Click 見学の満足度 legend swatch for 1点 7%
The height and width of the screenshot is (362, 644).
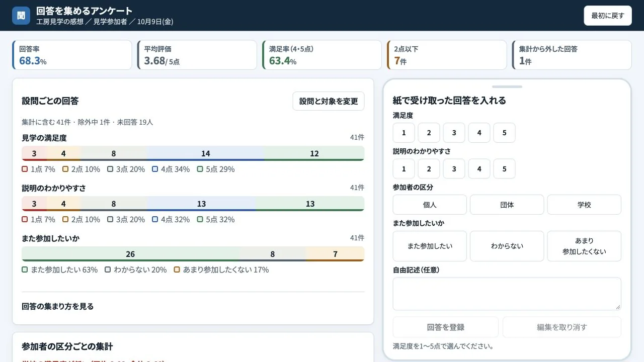(25, 169)
